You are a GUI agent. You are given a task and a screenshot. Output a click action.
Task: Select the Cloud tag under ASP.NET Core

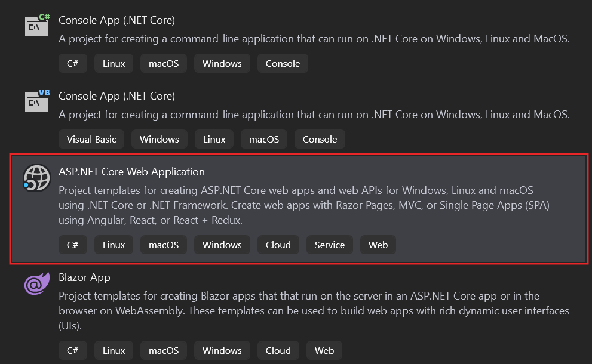pos(278,245)
